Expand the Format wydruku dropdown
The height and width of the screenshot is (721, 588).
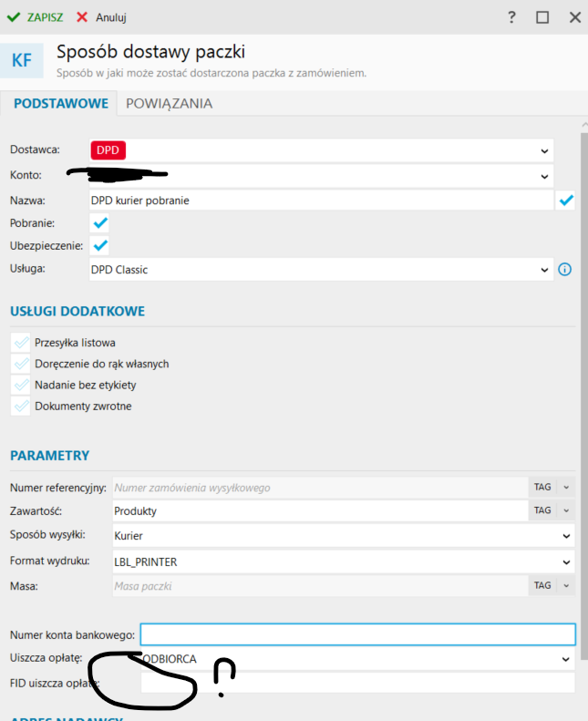566,561
